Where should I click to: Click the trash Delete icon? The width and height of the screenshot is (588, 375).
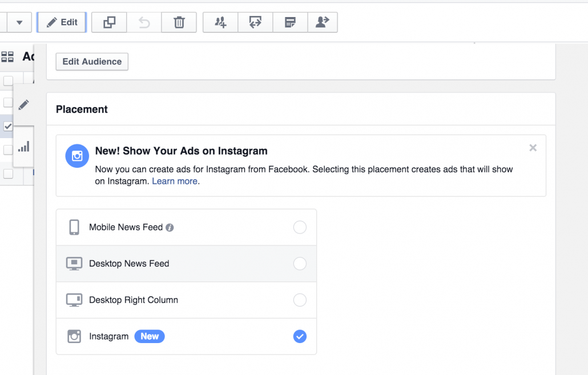(x=179, y=22)
